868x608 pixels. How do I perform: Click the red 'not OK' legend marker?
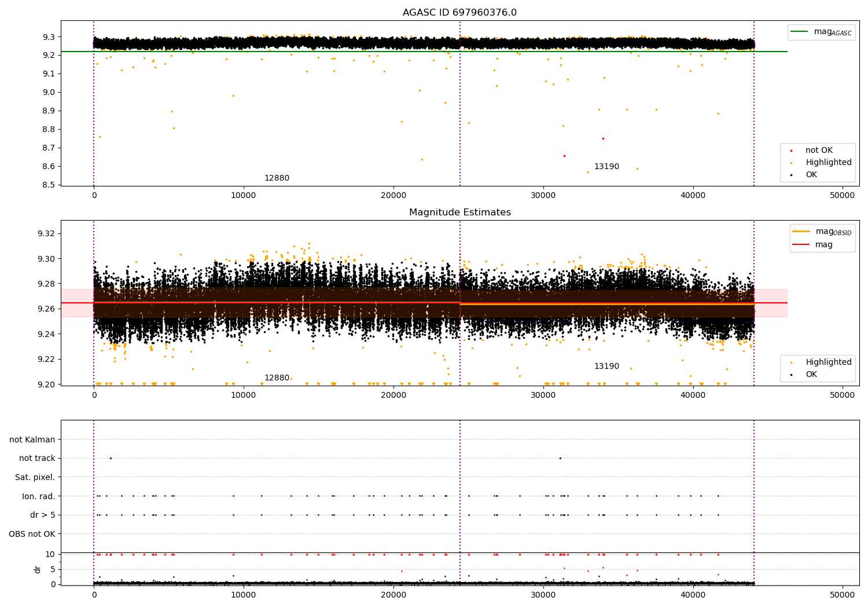[792, 151]
